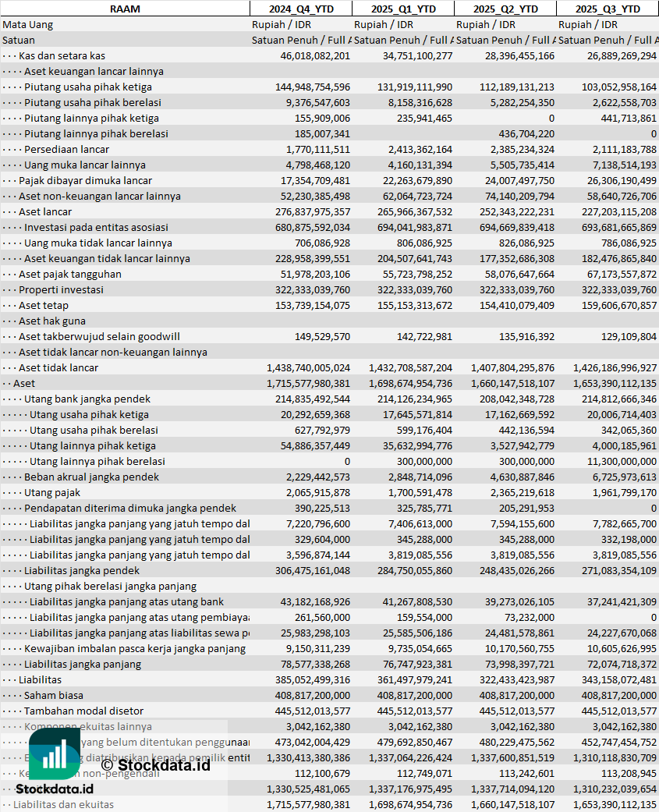Select total equity value 1,337,176,975,495
The image size is (659, 812).
coord(410,789)
